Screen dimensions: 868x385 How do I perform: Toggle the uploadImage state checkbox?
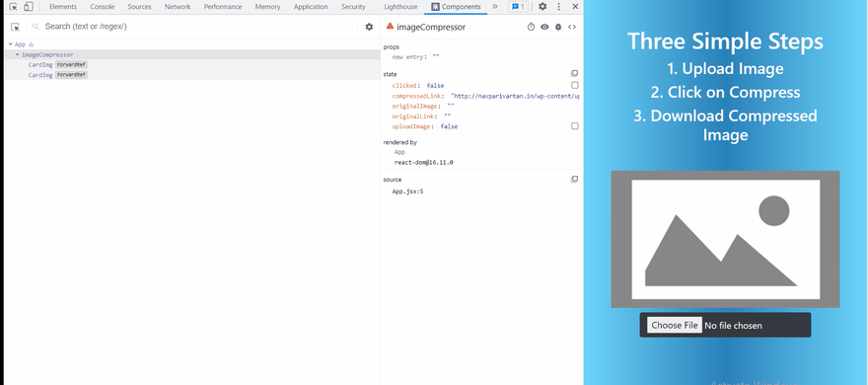click(575, 126)
